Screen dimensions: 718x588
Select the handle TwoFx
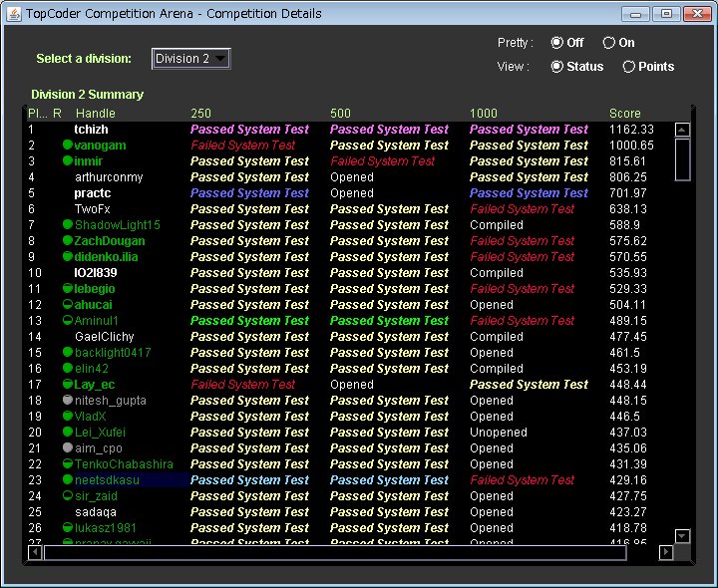pos(92,209)
